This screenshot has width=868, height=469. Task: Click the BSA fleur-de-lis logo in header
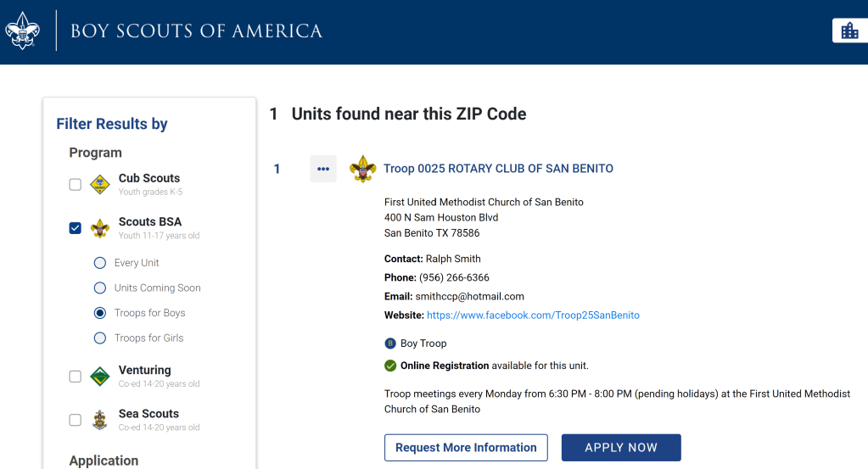click(x=22, y=31)
